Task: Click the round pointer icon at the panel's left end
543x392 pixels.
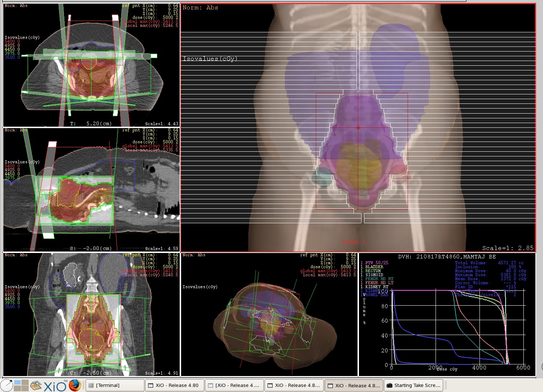Action: click(x=7, y=385)
